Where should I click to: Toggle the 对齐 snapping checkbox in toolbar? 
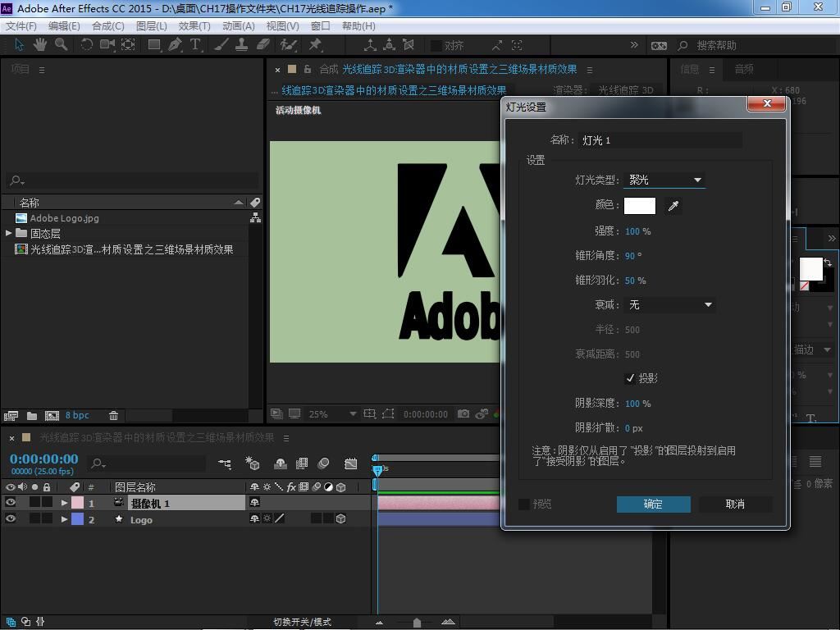click(x=436, y=46)
